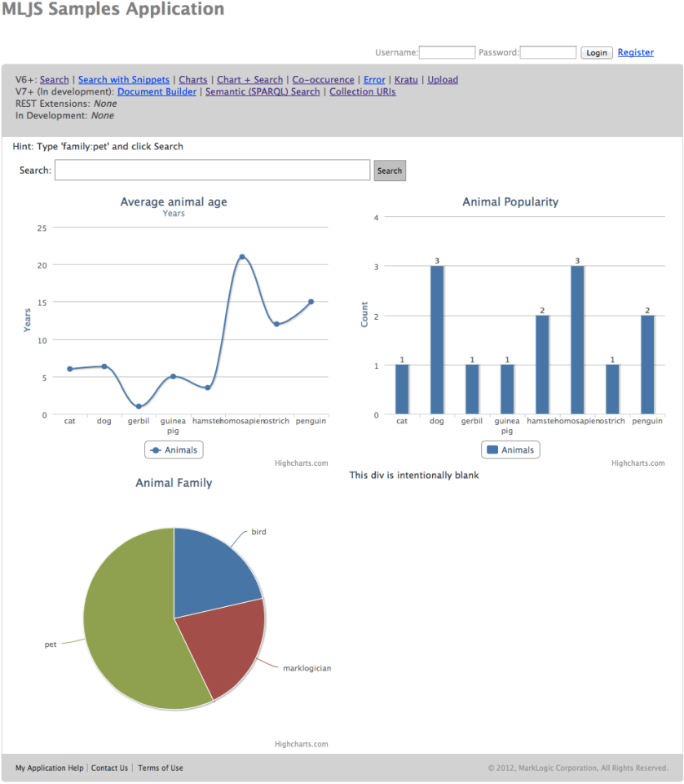Viewport: 684px width, 784px height.
Task: Click the Login button
Action: (x=596, y=52)
